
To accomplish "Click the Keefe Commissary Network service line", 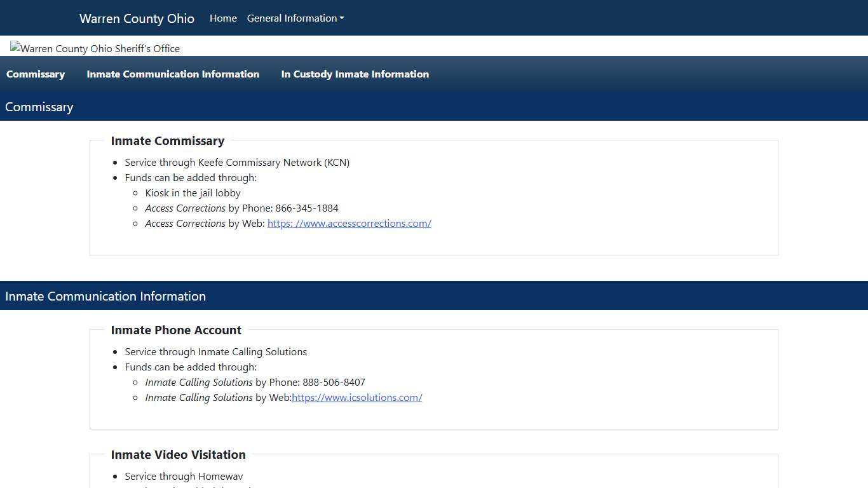I will [x=237, y=163].
